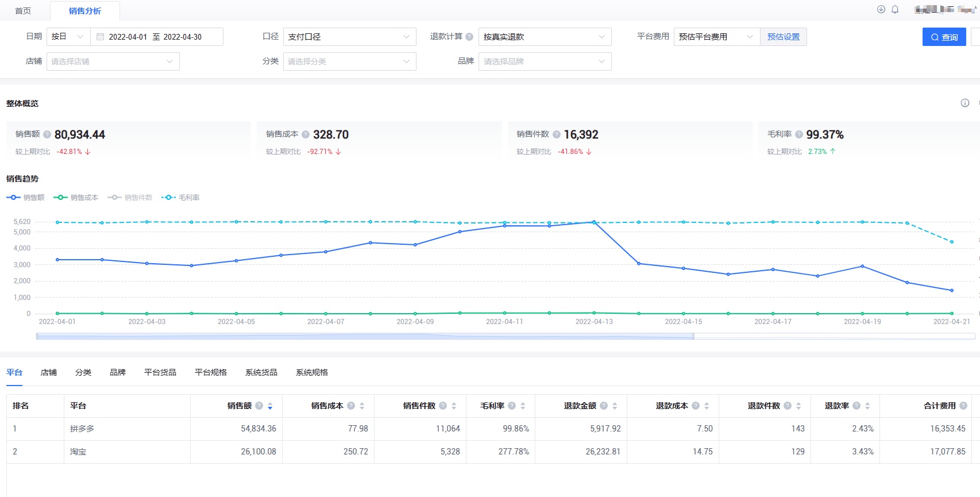Show help for 退款成本 column header
This screenshot has width=980, height=497.
coord(696,406)
